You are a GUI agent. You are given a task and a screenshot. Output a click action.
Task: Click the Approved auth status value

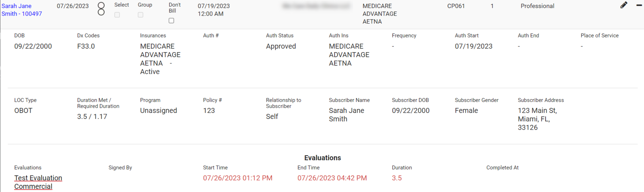pos(281,46)
